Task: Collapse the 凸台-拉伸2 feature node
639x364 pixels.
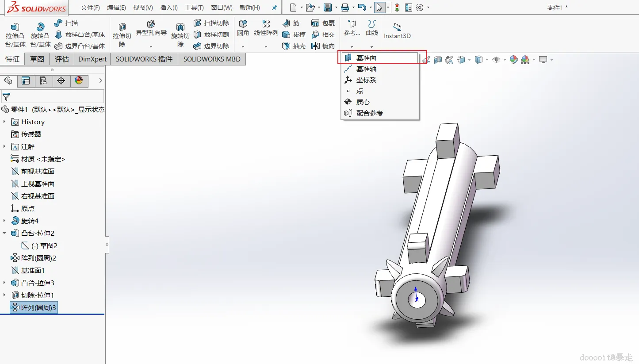Action: point(4,233)
